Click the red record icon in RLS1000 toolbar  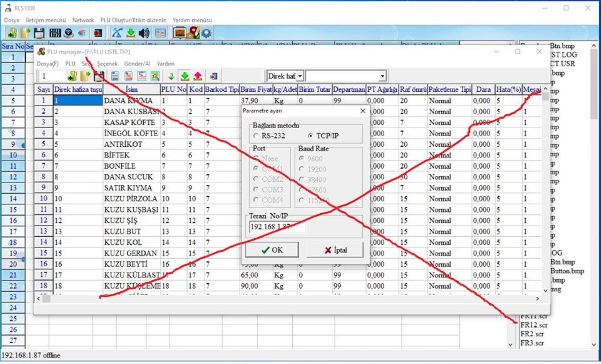pos(98,33)
